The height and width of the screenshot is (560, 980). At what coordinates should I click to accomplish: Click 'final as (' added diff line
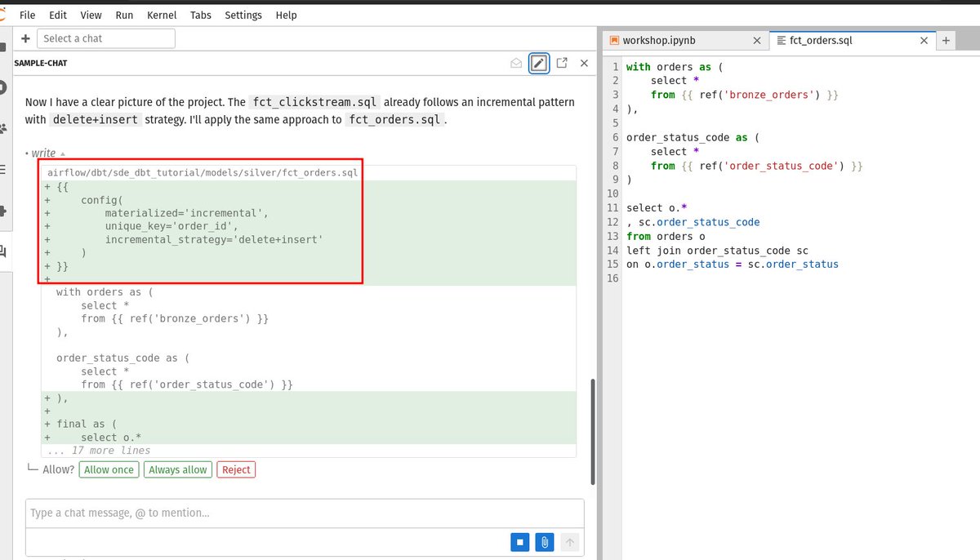coord(87,424)
